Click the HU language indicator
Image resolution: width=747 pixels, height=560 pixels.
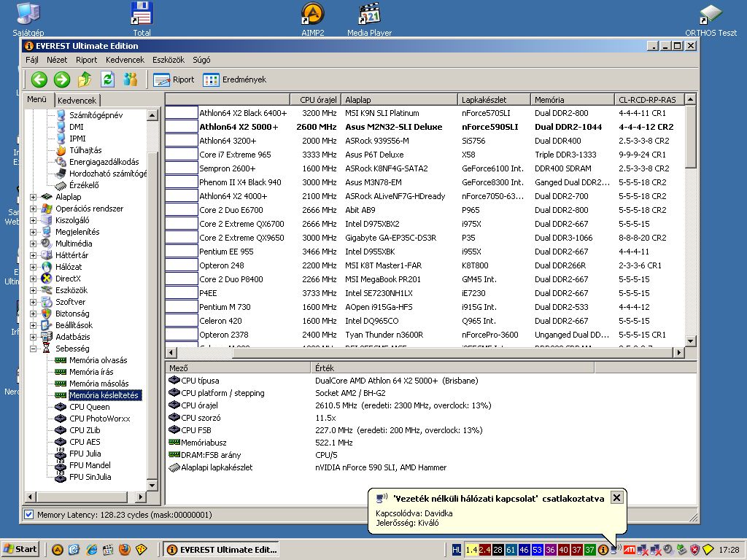[x=456, y=550]
